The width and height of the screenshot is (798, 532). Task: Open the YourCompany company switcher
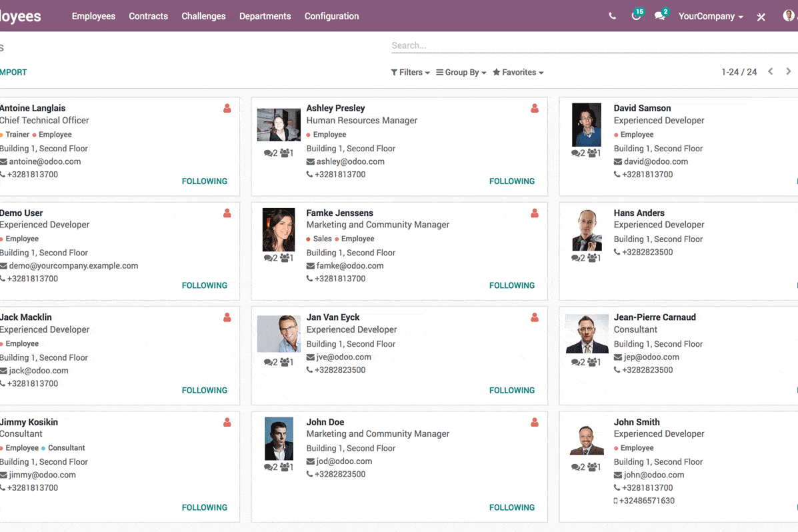[710, 16]
